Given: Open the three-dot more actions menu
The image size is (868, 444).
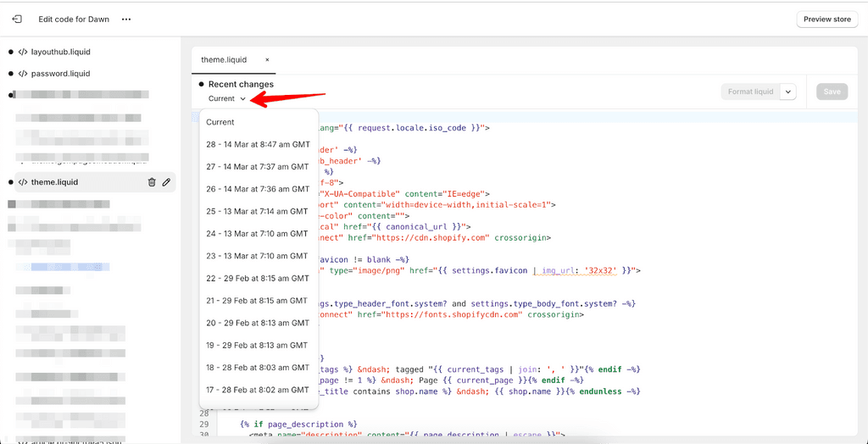Looking at the screenshot, I should 126,19.
